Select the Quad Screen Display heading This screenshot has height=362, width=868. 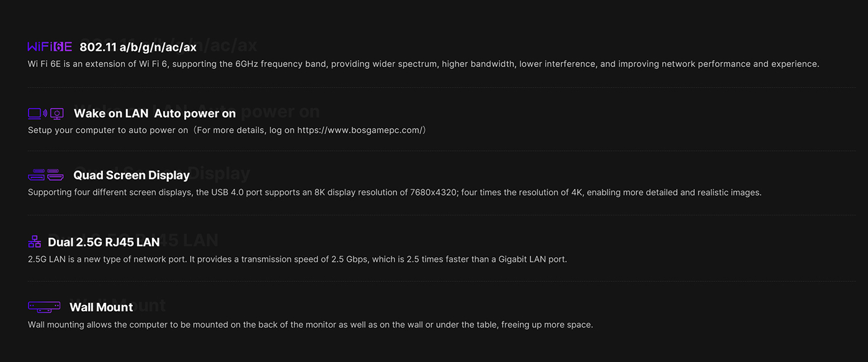click(x=132, y=176)
